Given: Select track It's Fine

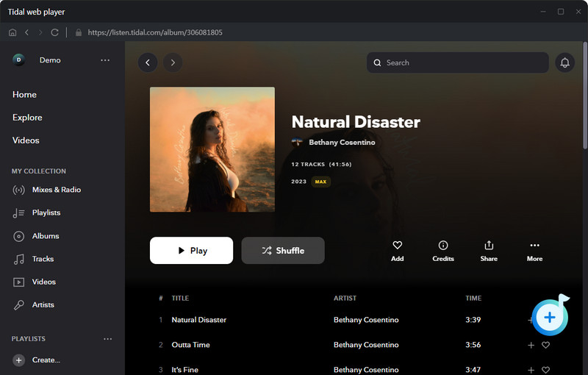Looking at the screenshot, I should (x=185, y=370).
